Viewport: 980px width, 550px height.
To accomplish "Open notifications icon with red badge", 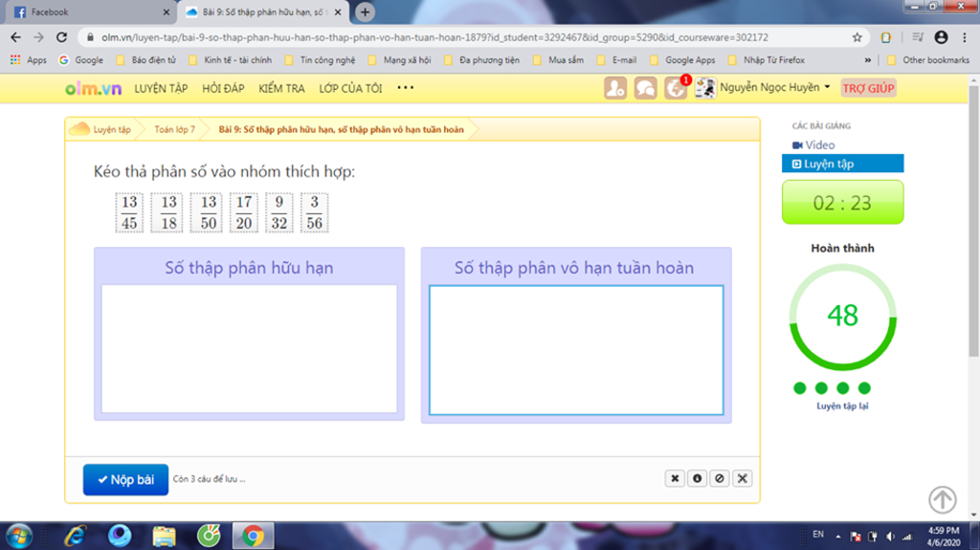I will click(676, 88).
